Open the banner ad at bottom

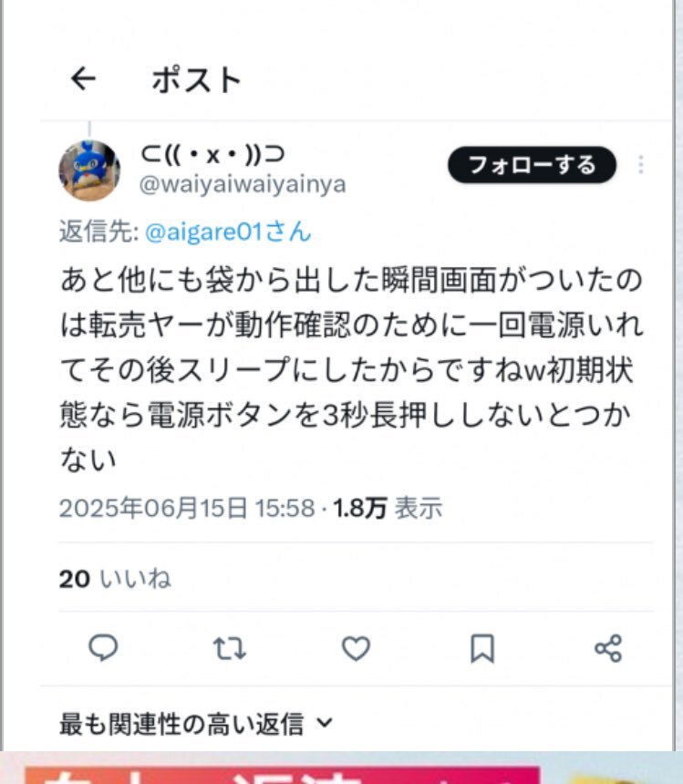coord(341,768)
